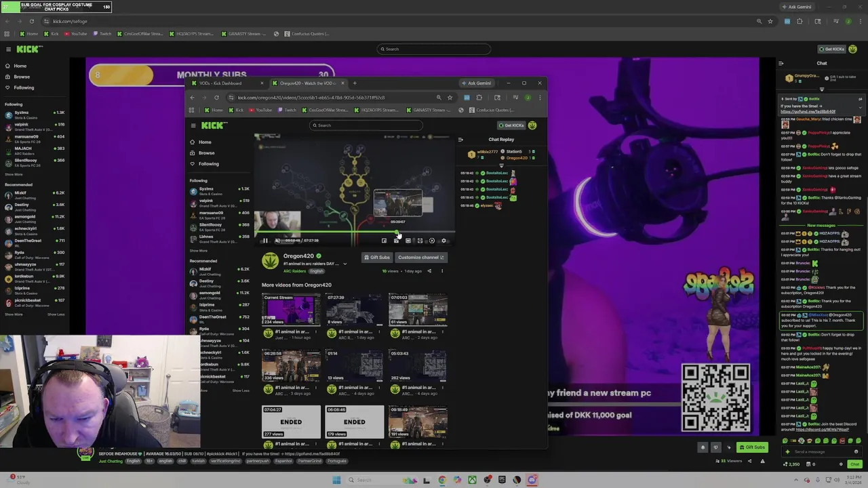This screenshot has height=488, width=868.
Task: Open asmongold in outer Recommended list
Action: tap(34, 219)
